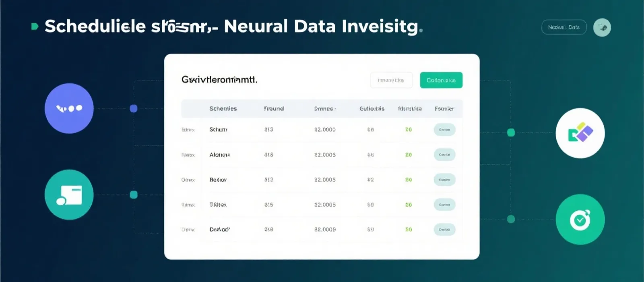Viewport: 644px width, 282px height.
Task: Select the blue connector node near chat icon
Action: point(134,108)
